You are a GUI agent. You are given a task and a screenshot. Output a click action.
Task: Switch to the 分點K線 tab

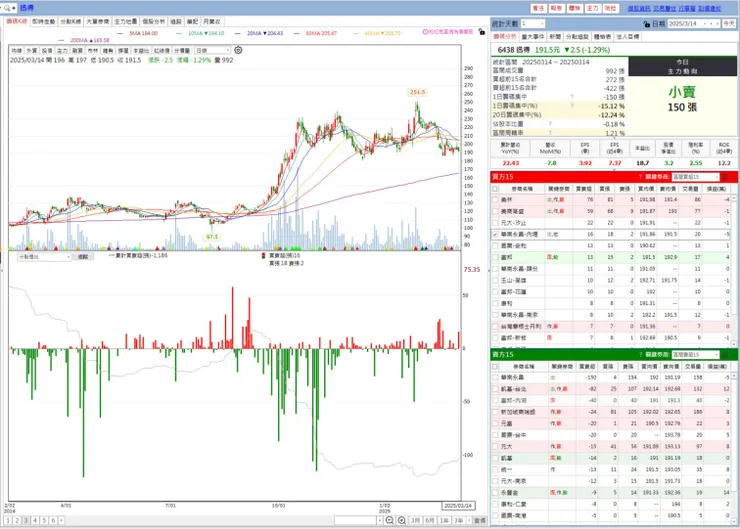(x=70, y=22)
